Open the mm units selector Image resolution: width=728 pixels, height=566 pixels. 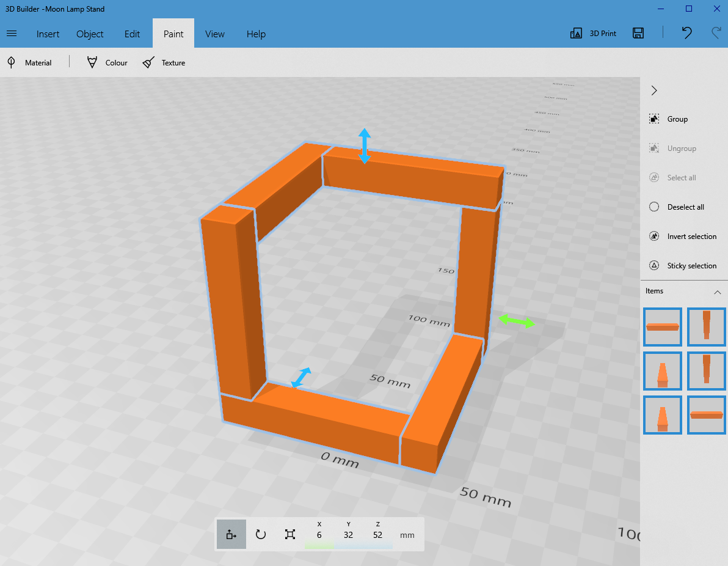tap(407, 534)
